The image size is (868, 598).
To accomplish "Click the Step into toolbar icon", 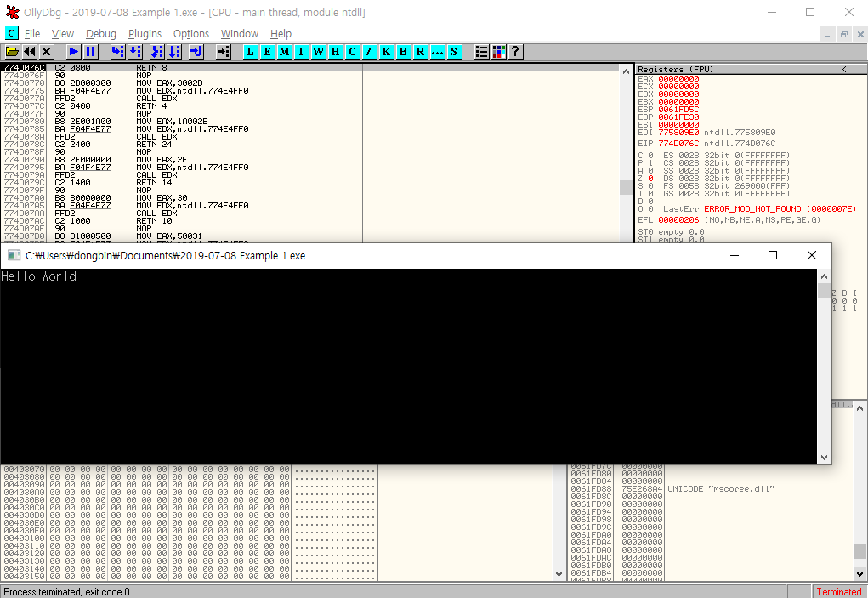I will (117, 52).
